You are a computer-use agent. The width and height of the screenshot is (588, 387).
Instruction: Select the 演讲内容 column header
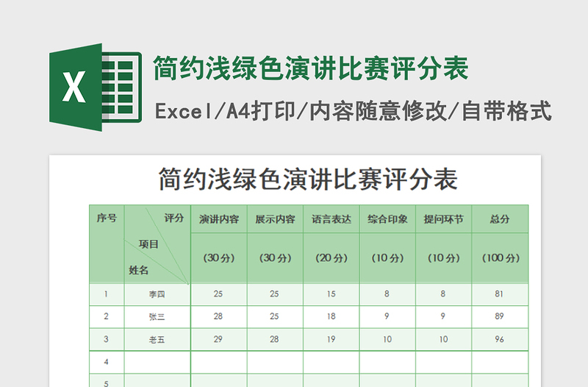(x=219, y=219)
